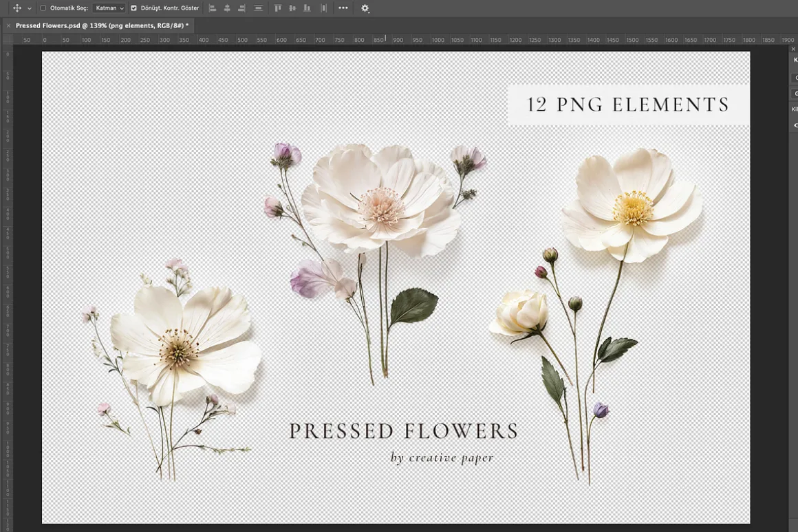This screenshot has width=798, height=532.
Task: Close the collapsed right-side panel
Action: [x=793, y=49]
